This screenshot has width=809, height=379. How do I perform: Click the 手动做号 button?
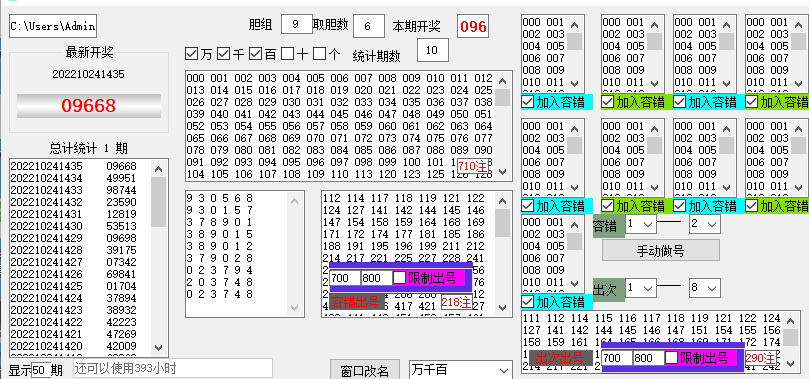point(660,251)
